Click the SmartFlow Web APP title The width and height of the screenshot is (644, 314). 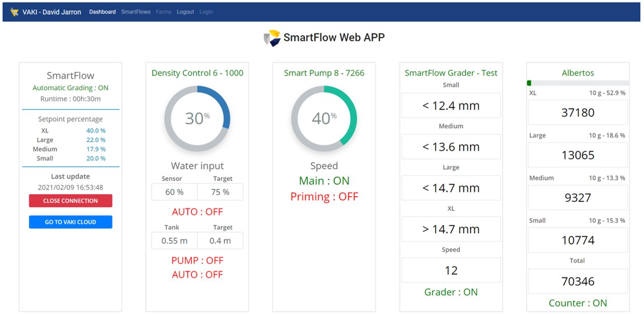coord(334,38)
